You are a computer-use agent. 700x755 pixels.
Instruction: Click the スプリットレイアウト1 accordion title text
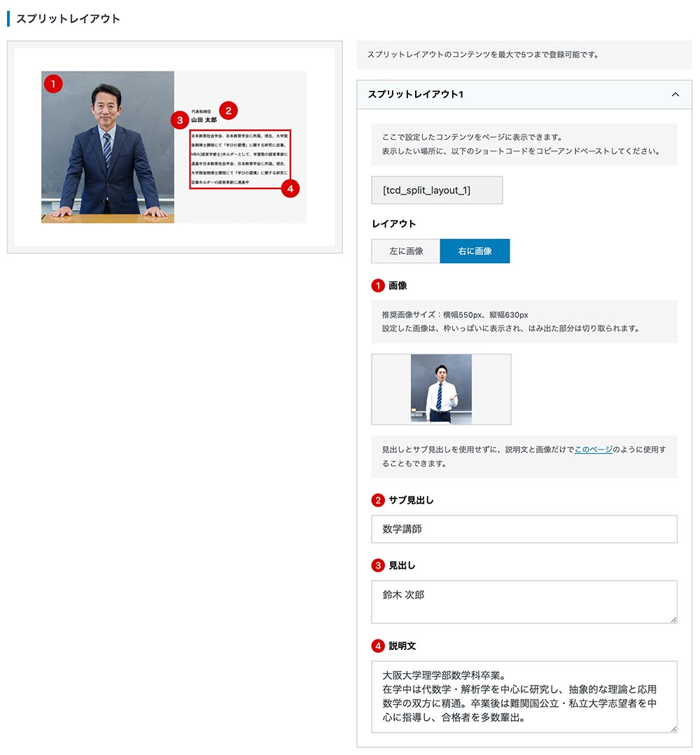click(x=415, y=95)
